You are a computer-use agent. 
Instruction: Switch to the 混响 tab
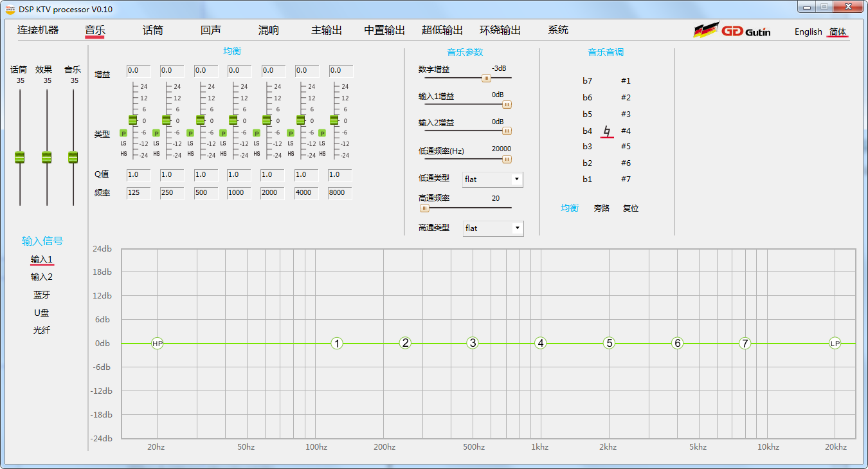pyautogui.click(x=269, y=30)
